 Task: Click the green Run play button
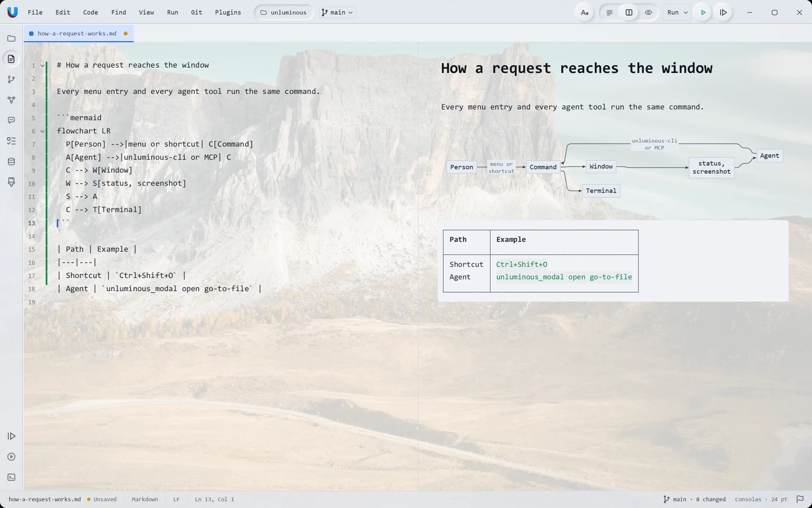(703, 13)
